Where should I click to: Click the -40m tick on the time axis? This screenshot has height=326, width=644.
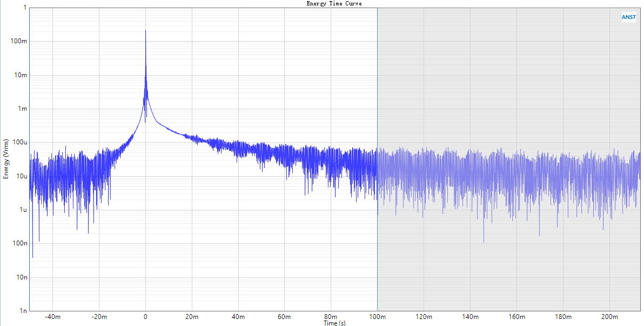click(52, 317)
